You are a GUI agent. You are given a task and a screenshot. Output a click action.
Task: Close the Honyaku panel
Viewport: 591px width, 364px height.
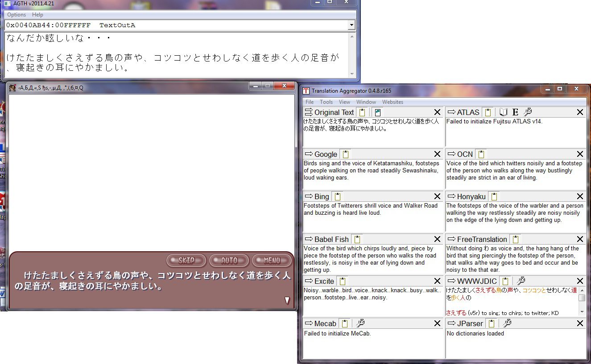580,196
